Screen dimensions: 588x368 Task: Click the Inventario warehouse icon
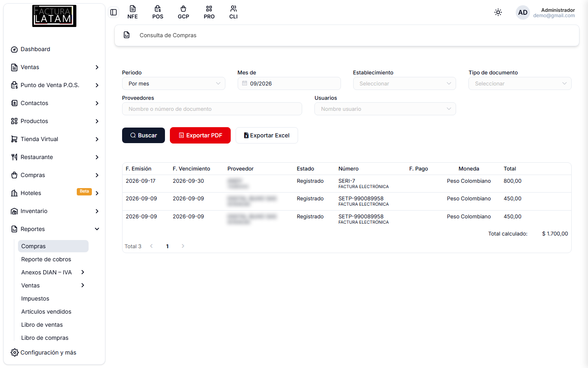click(x=14, y=211)
